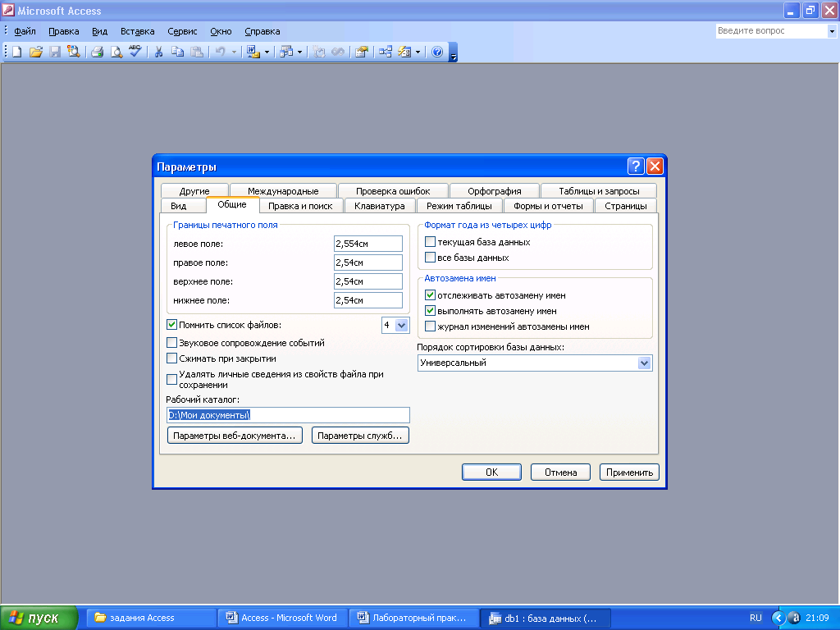The width and height of the screenshot is (840, 630).
Task: Open the Введите вопрос dropdown arrow
Action: (832, 31)
